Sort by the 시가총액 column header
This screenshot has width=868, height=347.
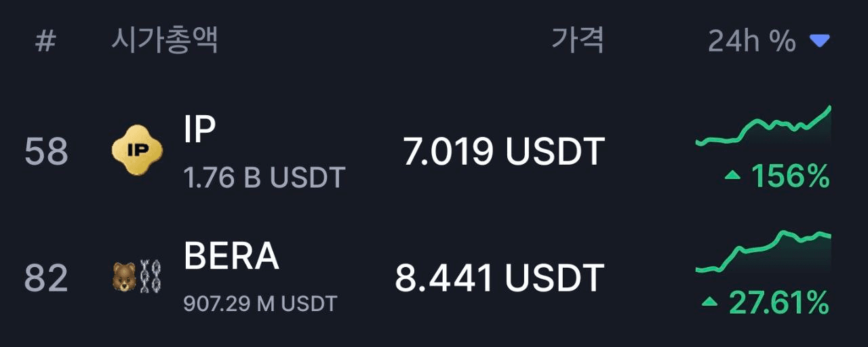tap(164, 41)
